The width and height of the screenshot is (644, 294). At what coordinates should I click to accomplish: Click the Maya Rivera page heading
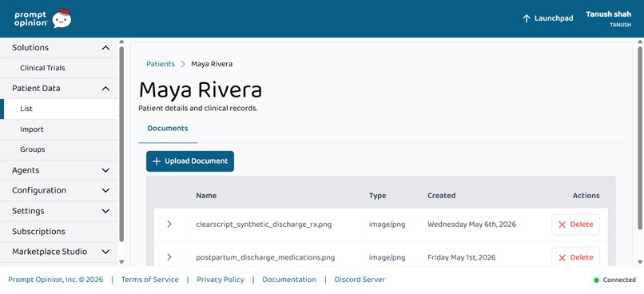pos(201,90)
